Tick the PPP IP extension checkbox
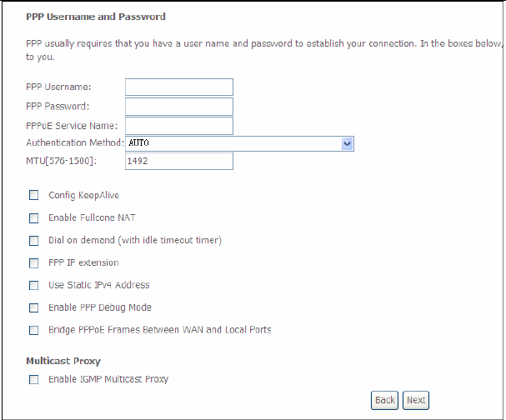Image resolution: width=506 pixels, height=420 pixels. [x=33, y=262]
